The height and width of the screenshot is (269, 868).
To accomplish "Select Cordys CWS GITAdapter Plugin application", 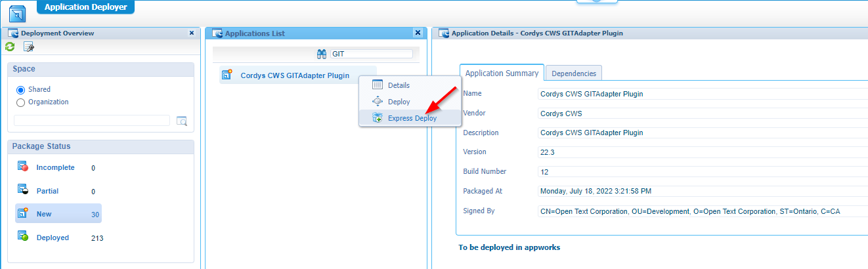I will pos(295,75).
